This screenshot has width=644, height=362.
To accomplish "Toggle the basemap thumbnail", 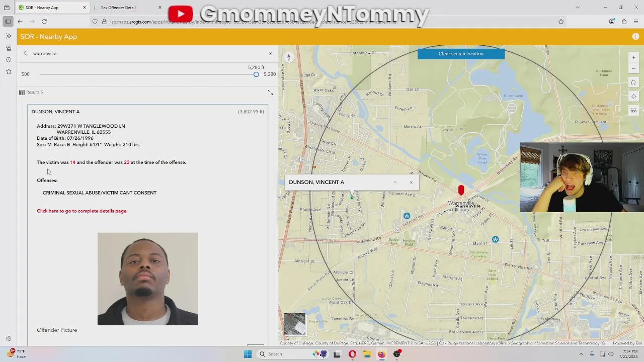I will coord(294,324).
